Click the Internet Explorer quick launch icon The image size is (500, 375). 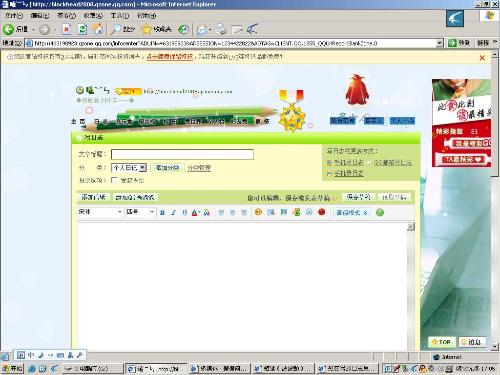click(x=32, y=368)
